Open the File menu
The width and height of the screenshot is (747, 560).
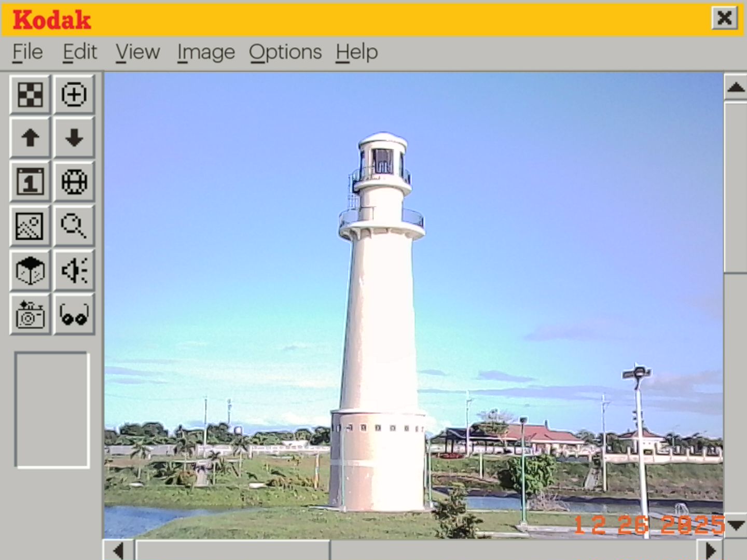click(27, 52)
